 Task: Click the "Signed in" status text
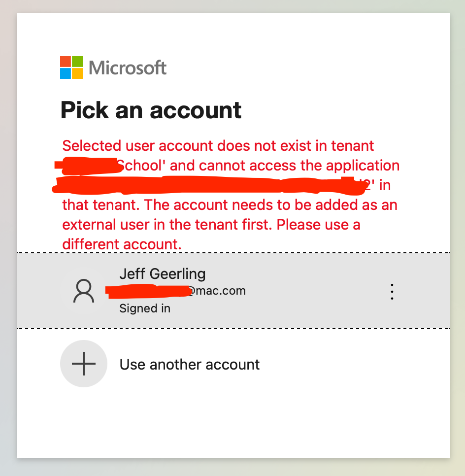pyautogui.click(x=145, y=308)
